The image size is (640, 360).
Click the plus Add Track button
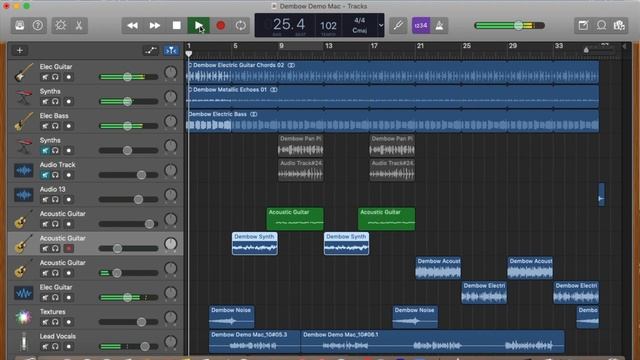click(20, 51)
